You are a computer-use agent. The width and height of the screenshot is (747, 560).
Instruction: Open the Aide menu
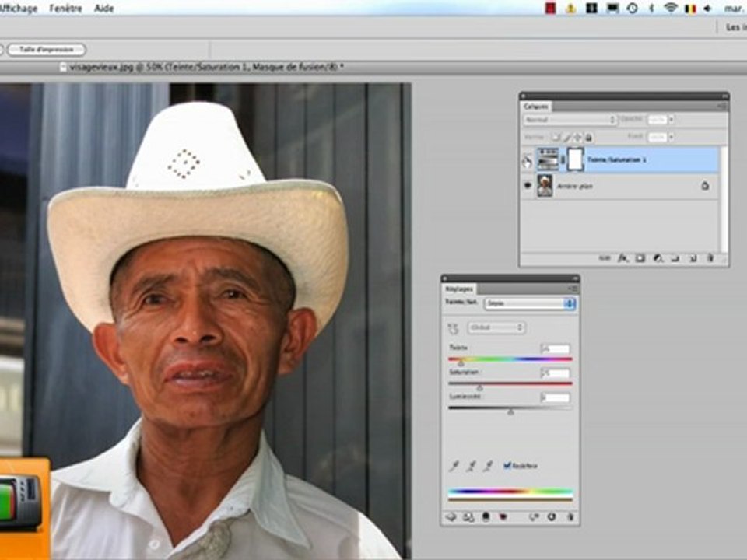[103, 8]
